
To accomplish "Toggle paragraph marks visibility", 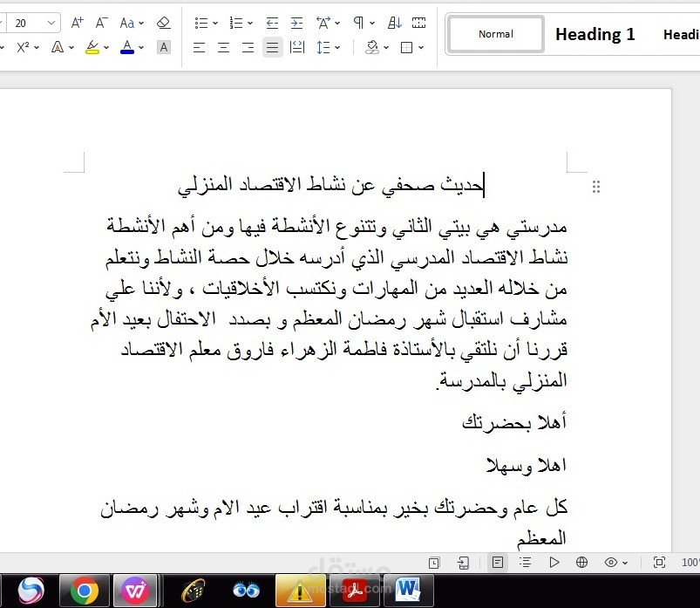I will pos(359,23).
